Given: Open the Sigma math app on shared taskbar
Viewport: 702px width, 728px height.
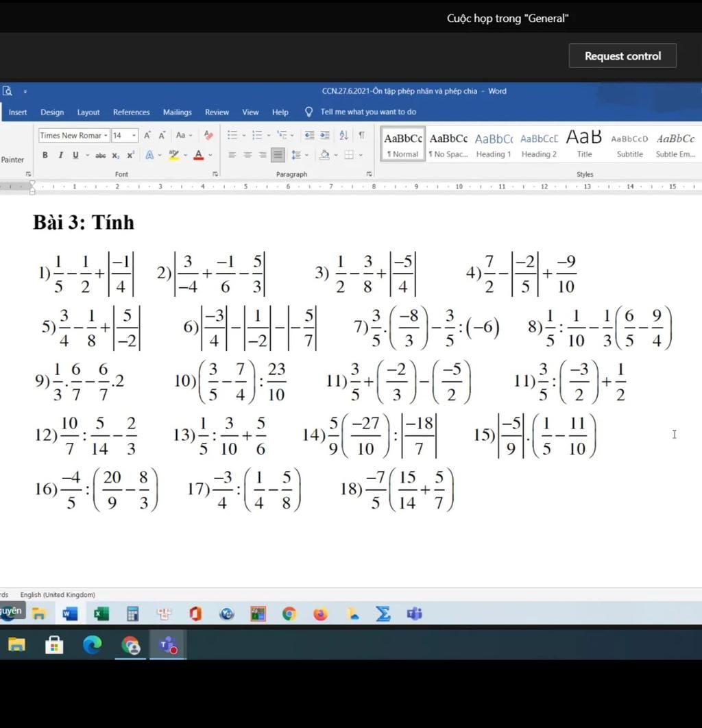Looking at the screenshot, I should click(383, 614).
